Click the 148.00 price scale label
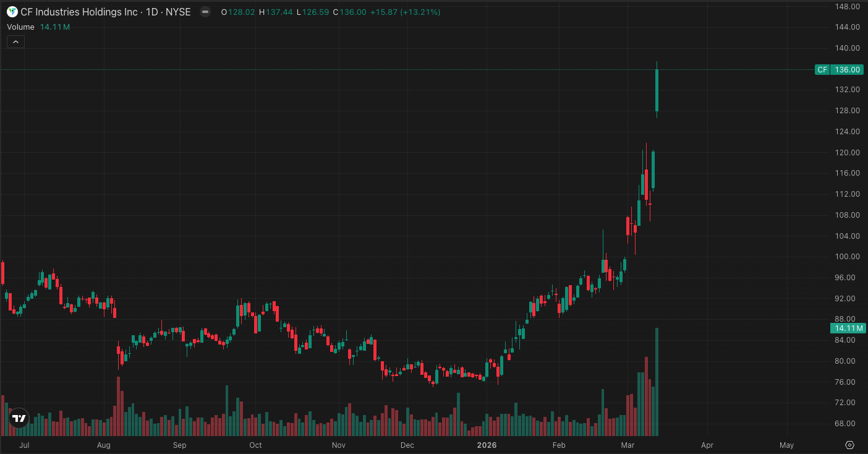The width and height of the screenshot is (868, 454). [x=847, y=7]
